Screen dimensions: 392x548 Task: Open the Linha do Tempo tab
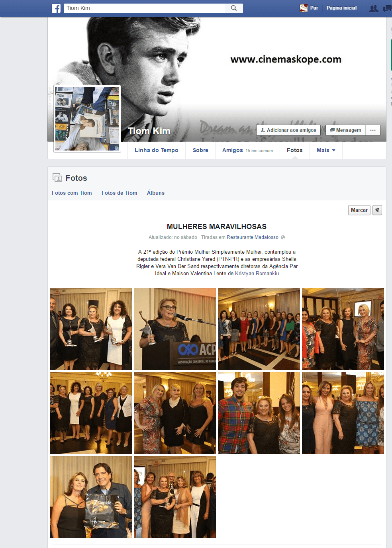tap(156, 150)
